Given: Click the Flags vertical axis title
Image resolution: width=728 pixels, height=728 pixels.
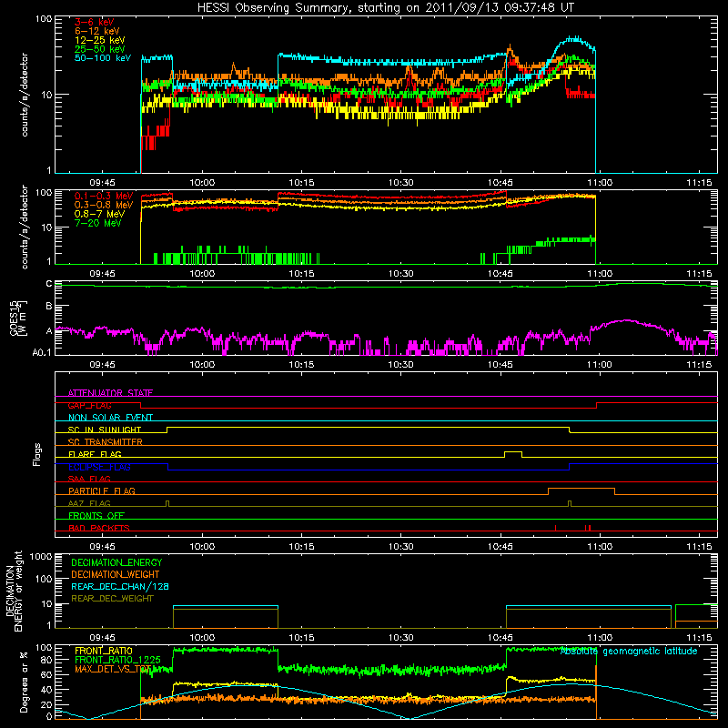Looking at the screenshot, I should tap(37, 454).
